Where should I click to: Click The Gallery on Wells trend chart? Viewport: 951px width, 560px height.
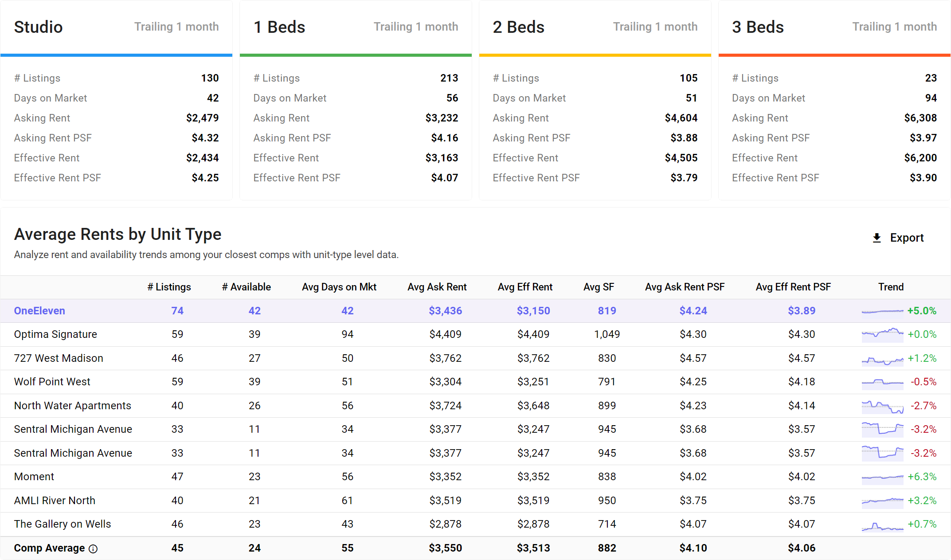(882, 524)
